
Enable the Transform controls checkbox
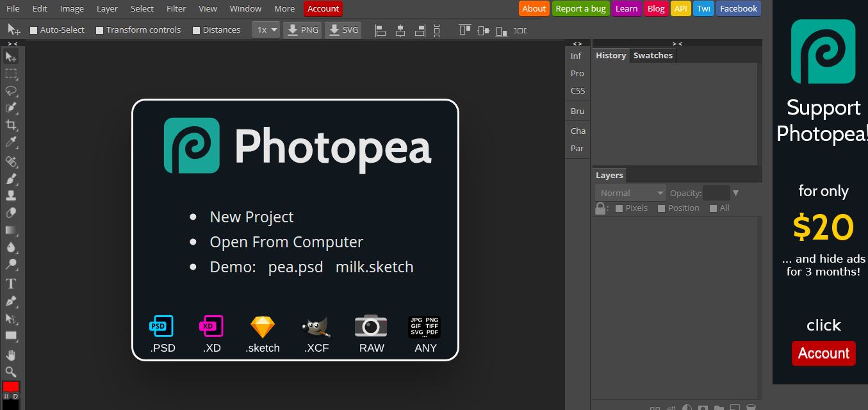coord(99,30)
